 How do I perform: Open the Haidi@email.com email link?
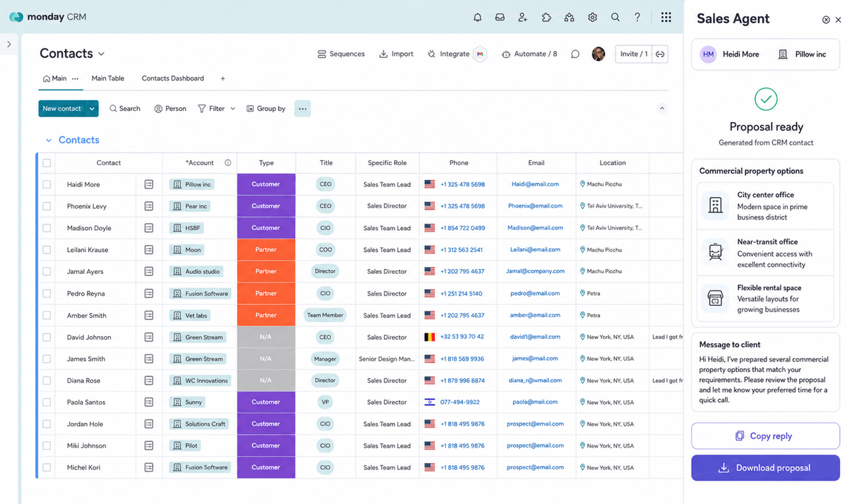pyautogui.click(x=535, y=184)
